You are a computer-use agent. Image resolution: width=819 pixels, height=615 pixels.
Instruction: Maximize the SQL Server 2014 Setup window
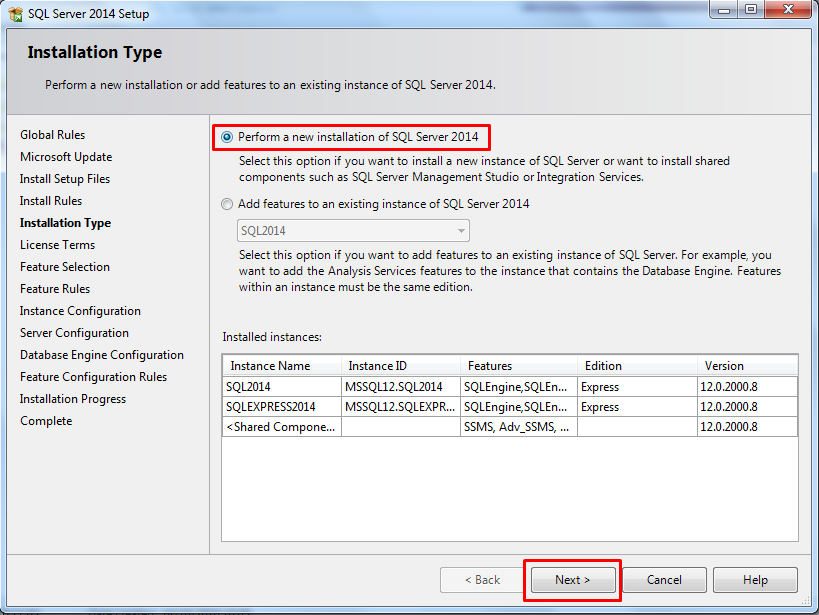click(751, 9)
